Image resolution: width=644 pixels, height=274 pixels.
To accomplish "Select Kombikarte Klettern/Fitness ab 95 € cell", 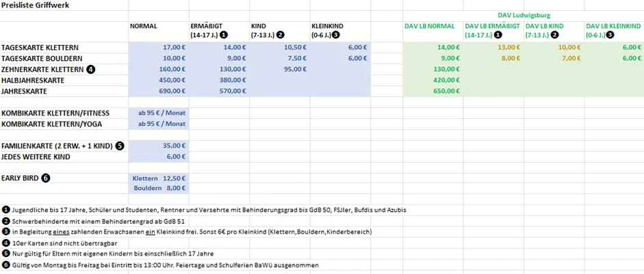I will (x=159, y=113).
